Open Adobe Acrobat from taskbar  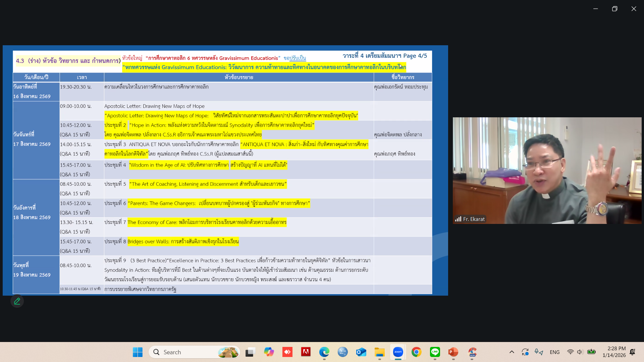[306, 352]
